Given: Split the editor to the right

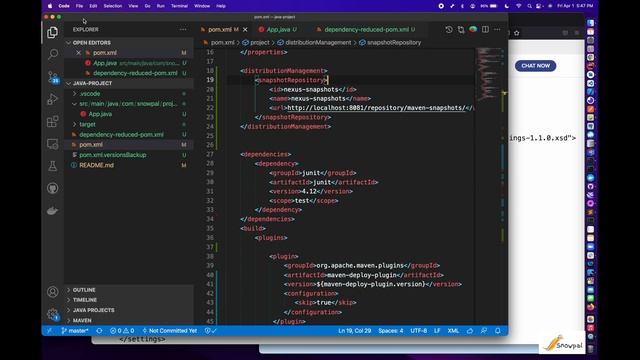Looking at the screenshot, I should (x=485, y=29).
